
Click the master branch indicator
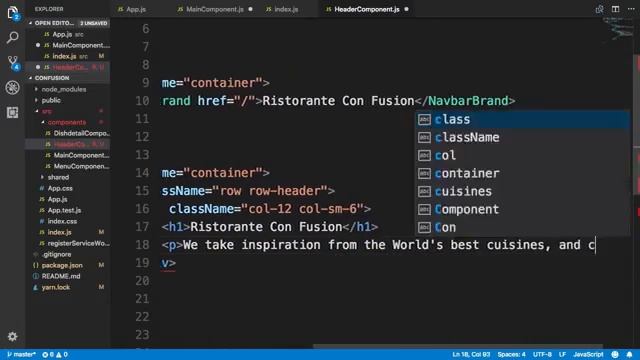tap(21, 354)
